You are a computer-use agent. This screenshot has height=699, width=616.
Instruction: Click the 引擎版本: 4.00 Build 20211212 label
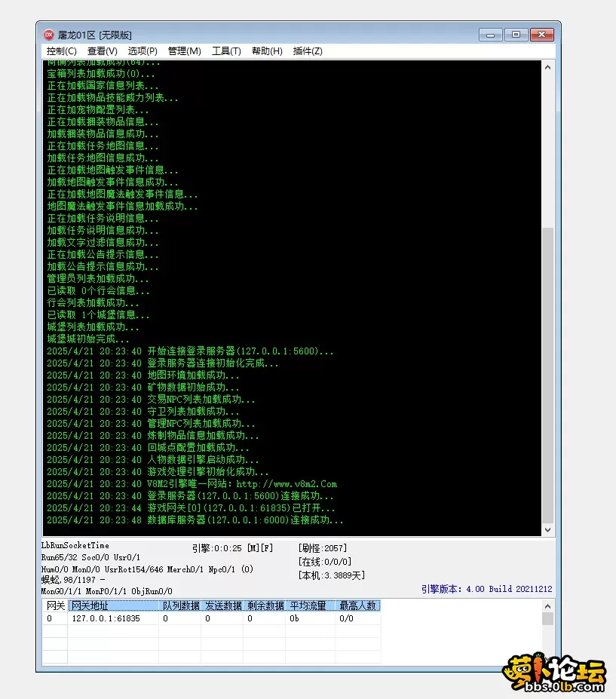[487, 589]
